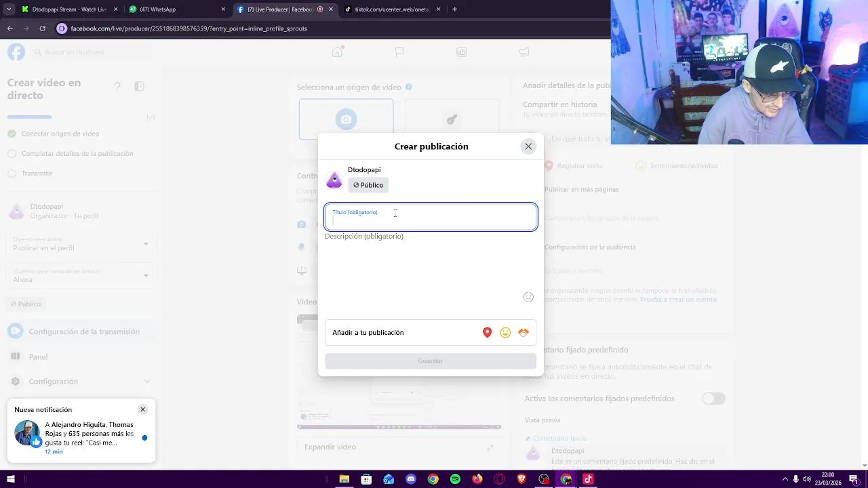The image size is (868, 488).
Task: Click the orange fundraiser hands icon
Action: tap(523, 332)
